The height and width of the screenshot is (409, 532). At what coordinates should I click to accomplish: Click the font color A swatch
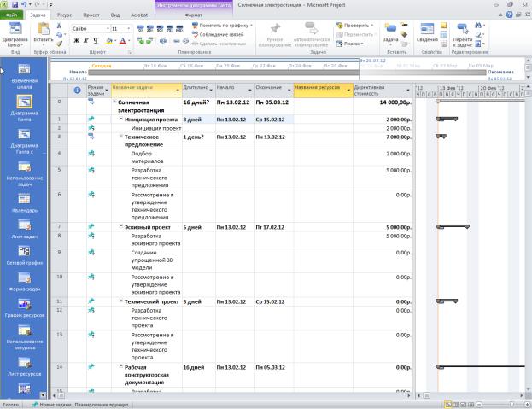[x=123, y=41]
